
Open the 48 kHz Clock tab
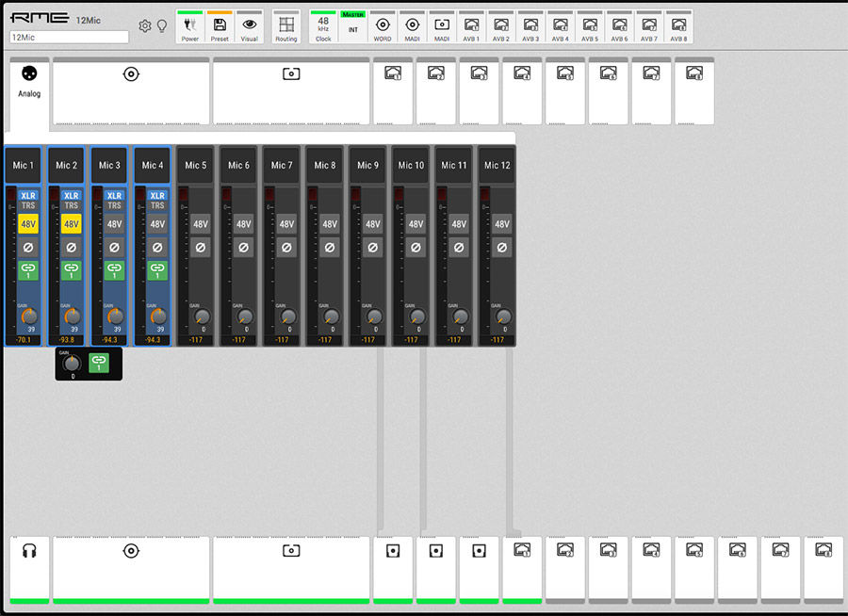click(x=323, y=26)
